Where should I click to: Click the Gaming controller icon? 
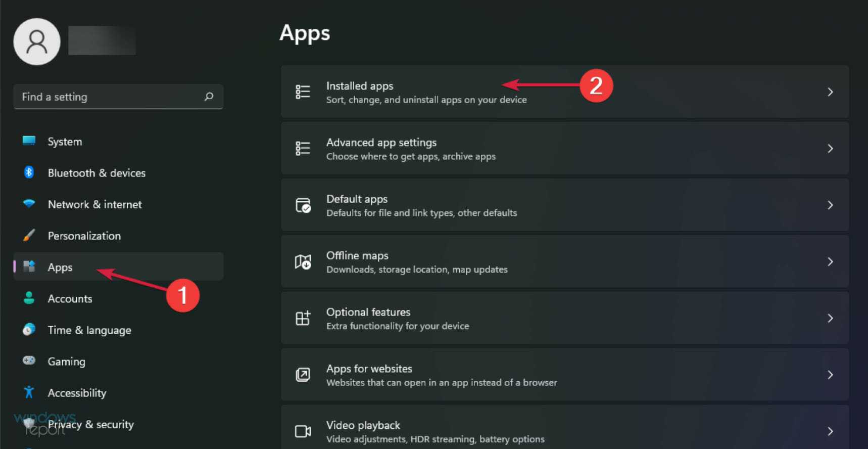point(29,361)
